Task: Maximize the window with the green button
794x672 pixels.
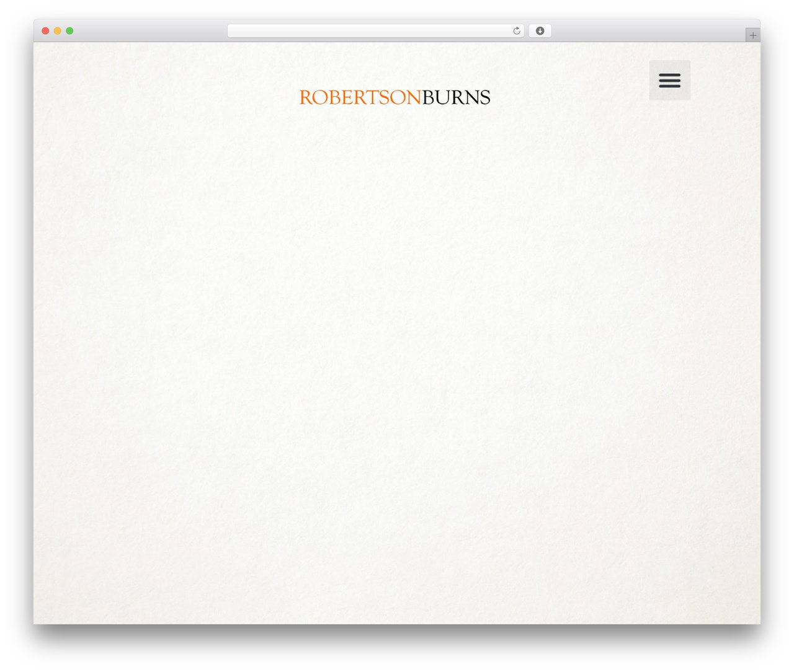Action: pyautogui.click(x=69, y=31)
